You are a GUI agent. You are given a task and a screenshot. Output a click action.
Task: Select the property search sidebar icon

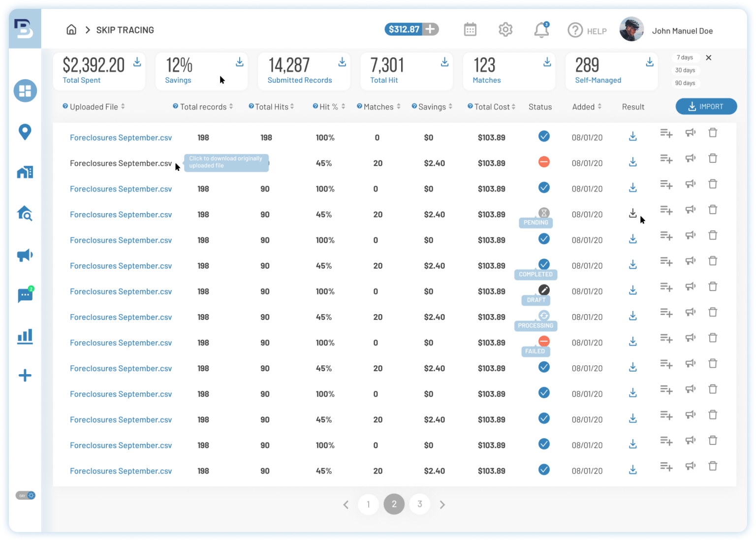tap(25, 214)
